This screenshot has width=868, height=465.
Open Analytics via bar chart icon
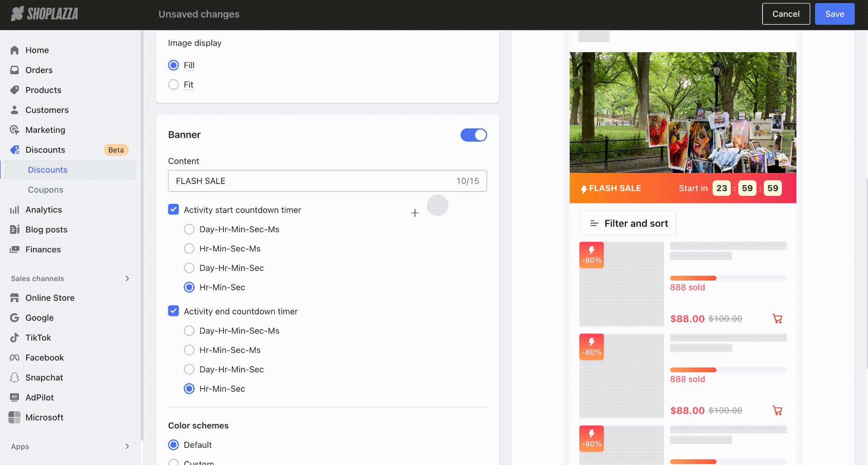pyautogui.click(x=15, y=210)
